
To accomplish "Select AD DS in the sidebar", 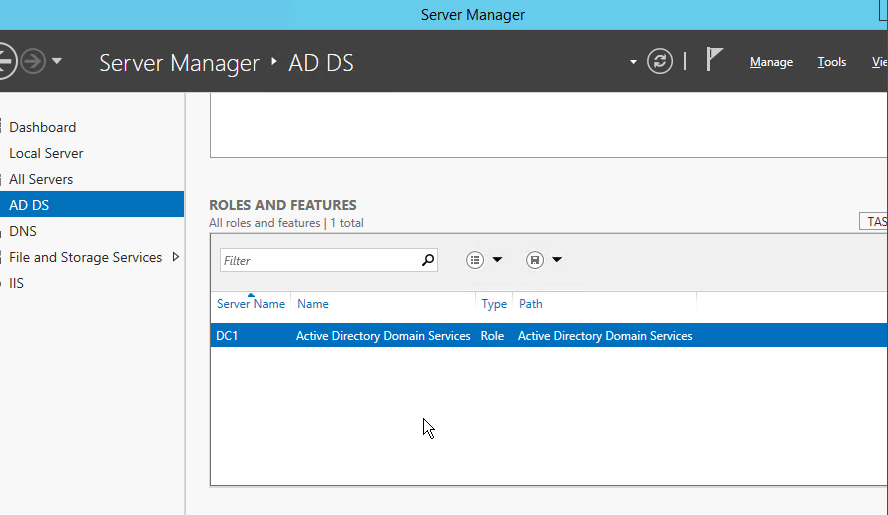I will click(x=92, y=205).
